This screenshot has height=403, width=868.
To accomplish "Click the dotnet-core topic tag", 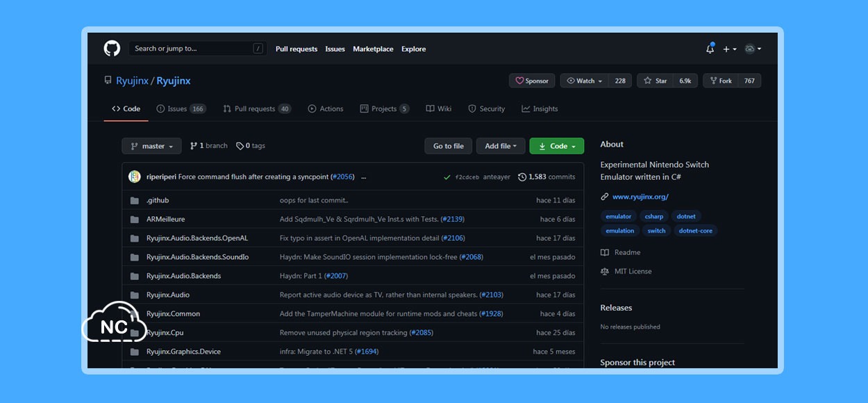I will pyautogui.click(x=696, y=231).
